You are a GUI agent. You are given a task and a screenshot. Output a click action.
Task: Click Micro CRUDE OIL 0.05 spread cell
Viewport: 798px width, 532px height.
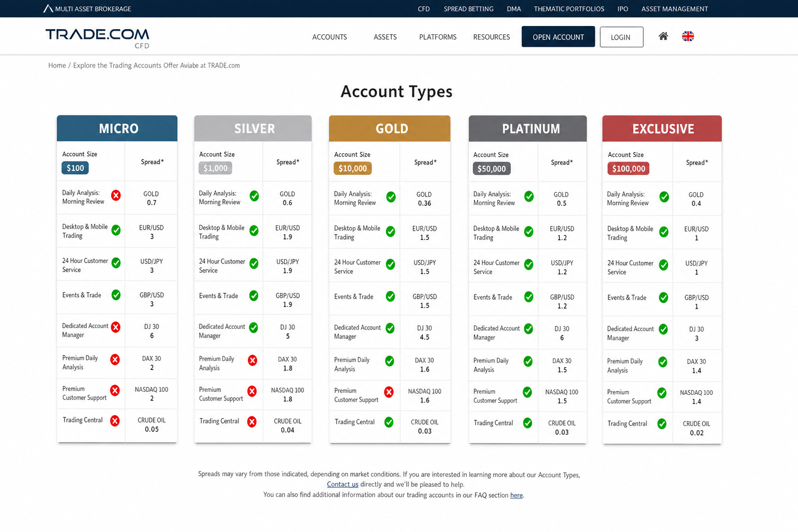pyautogui.click(x=151, y=424)
